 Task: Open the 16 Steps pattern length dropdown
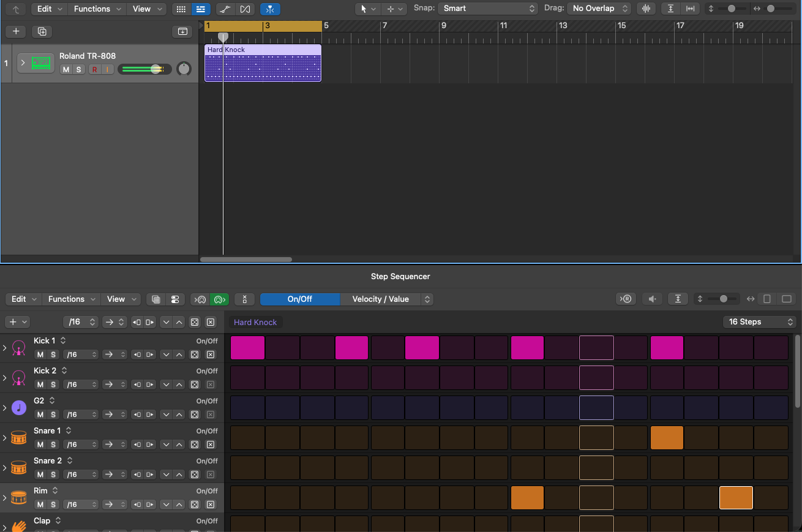pyautogui.click(x=759, y=322)
